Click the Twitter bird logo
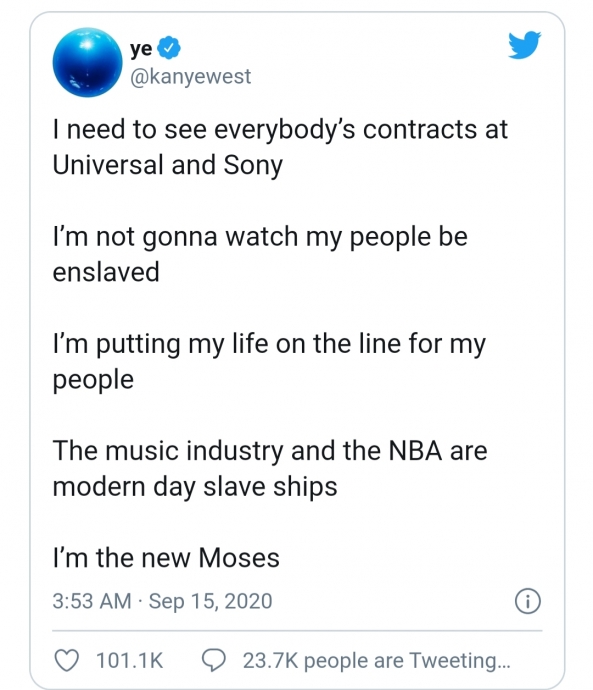The height and width of the screenshot is (690, 593). 524,44
